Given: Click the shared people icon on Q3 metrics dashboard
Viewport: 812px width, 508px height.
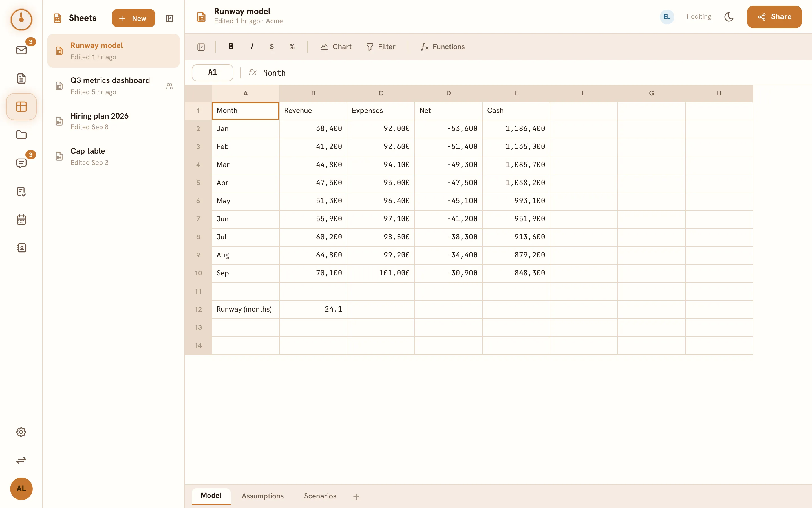Looking at the screenshot, I should pos(169,86).
